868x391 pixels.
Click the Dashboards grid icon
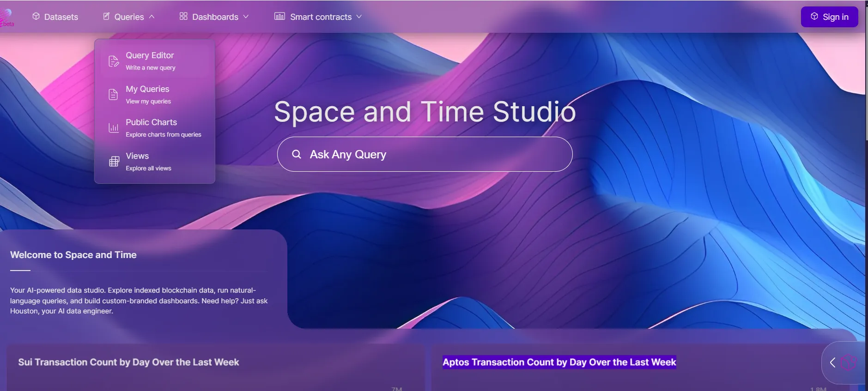click(183, 17)
